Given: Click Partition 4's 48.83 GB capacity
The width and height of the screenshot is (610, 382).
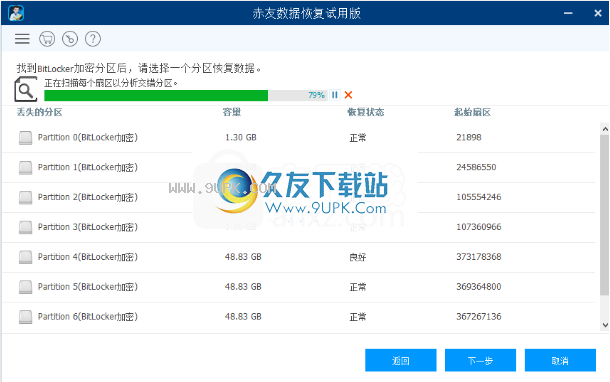Looking at the screenshot, I should pos(243,257).
